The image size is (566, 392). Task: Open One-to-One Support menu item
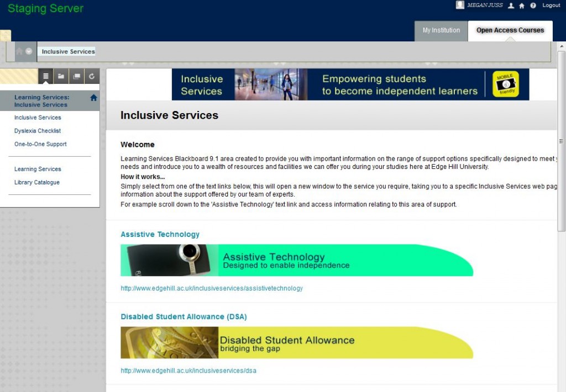pyautogui.click(x=40, y=144)
